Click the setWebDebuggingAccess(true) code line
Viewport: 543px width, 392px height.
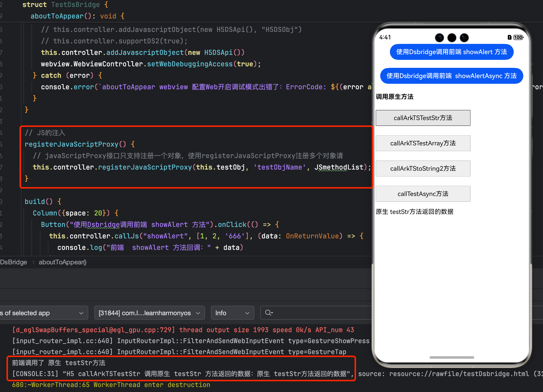coord(151,64)
